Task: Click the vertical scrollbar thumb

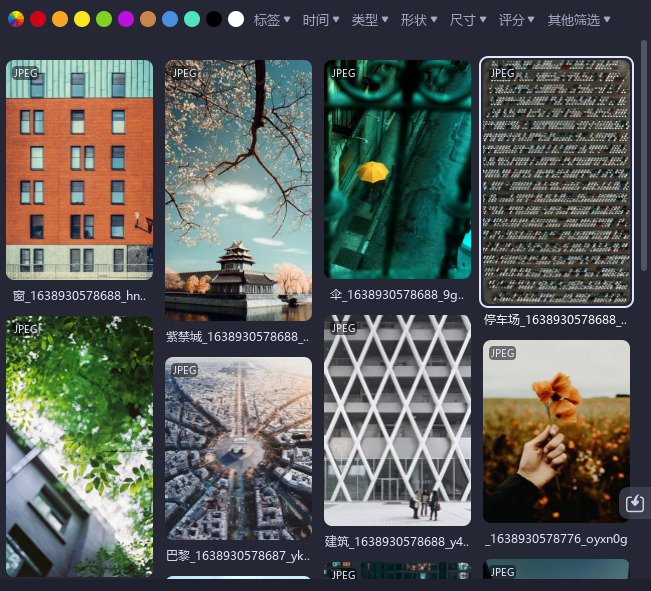Action: (644, 156)
